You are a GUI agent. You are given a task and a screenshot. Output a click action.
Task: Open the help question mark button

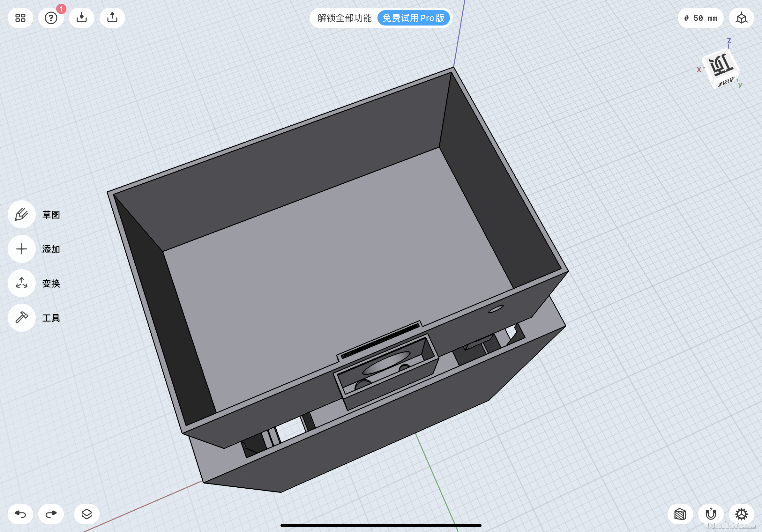point(51,18)
